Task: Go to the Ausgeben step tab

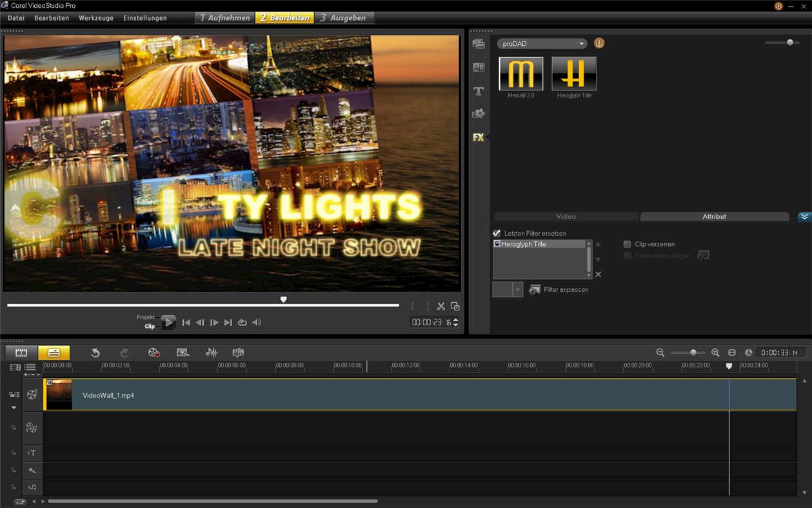Action: click(344, 18)
